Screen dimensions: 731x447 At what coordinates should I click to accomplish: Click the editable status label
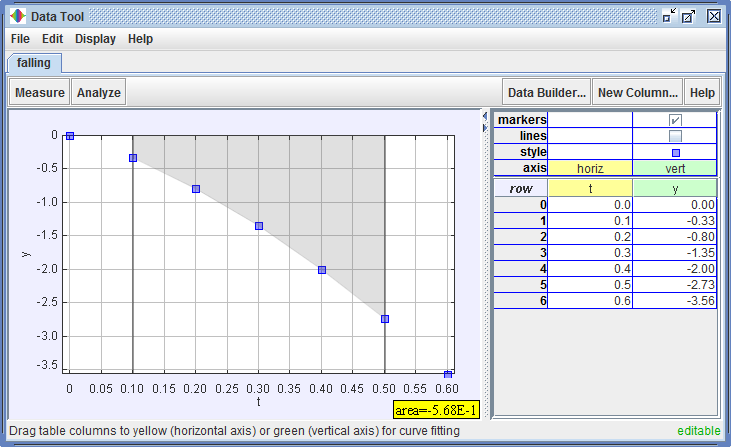(x=698, y=431)
